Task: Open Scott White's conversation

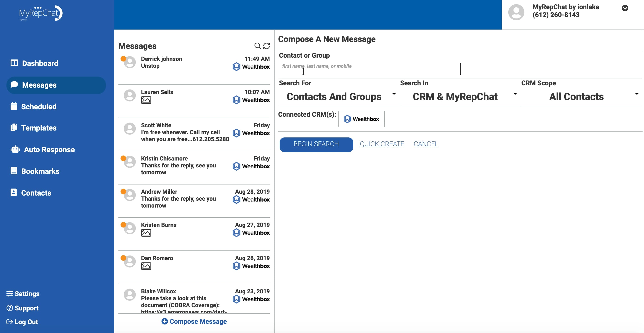Action: tap(194, 134)
